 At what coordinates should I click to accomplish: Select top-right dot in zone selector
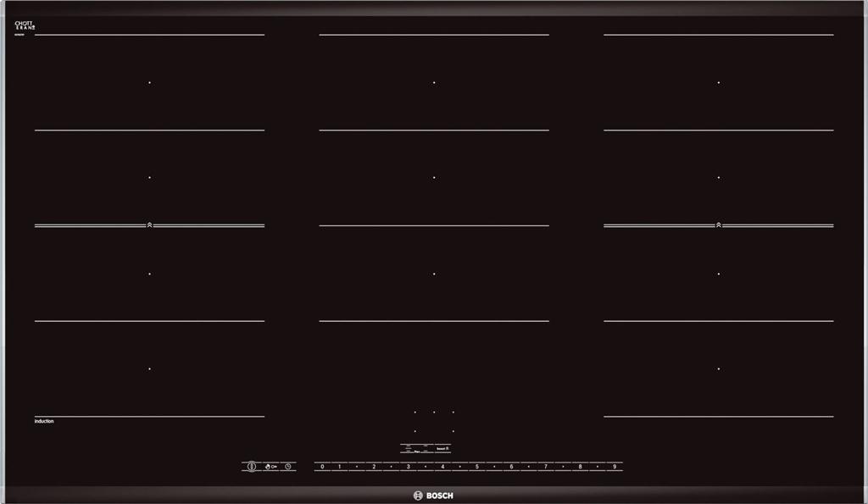(453, 413)
